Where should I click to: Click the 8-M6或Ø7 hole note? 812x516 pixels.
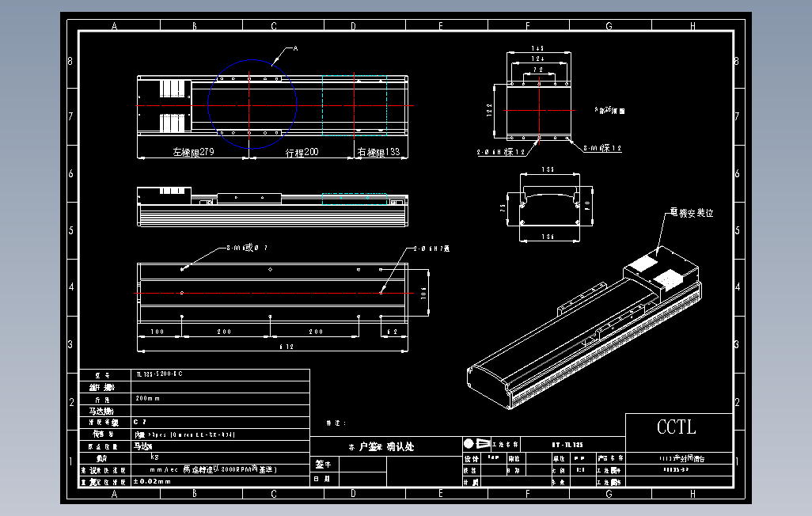click(247, 248)
